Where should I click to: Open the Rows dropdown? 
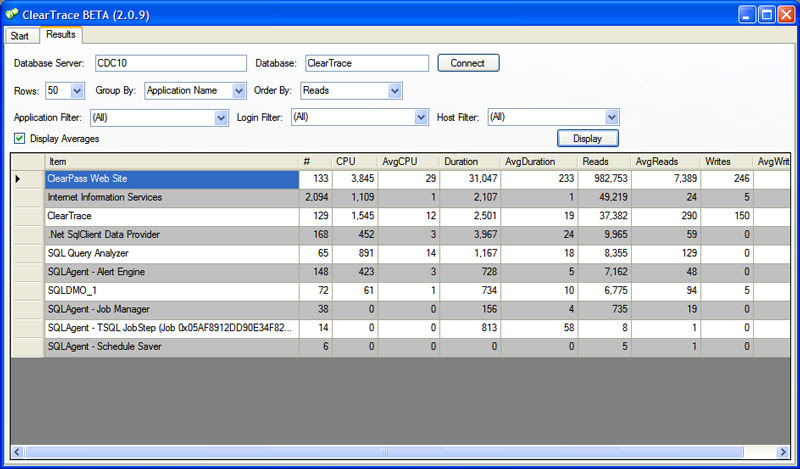77,91
